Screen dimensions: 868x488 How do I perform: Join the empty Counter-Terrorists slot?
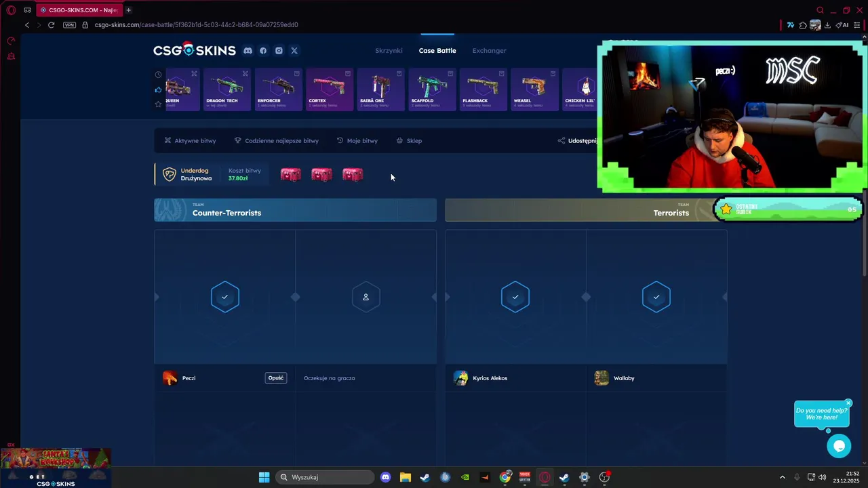tap(366, 297)
